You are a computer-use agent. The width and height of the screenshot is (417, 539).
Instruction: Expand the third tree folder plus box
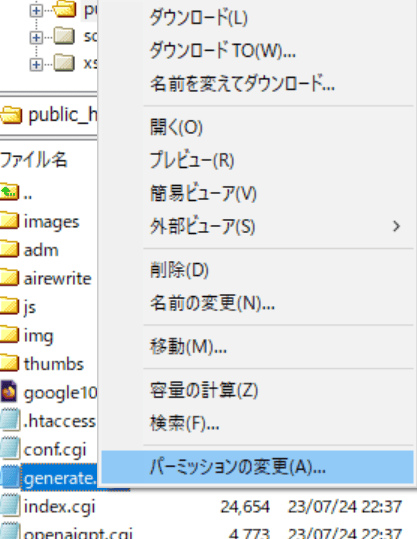(x=36, y=64)
